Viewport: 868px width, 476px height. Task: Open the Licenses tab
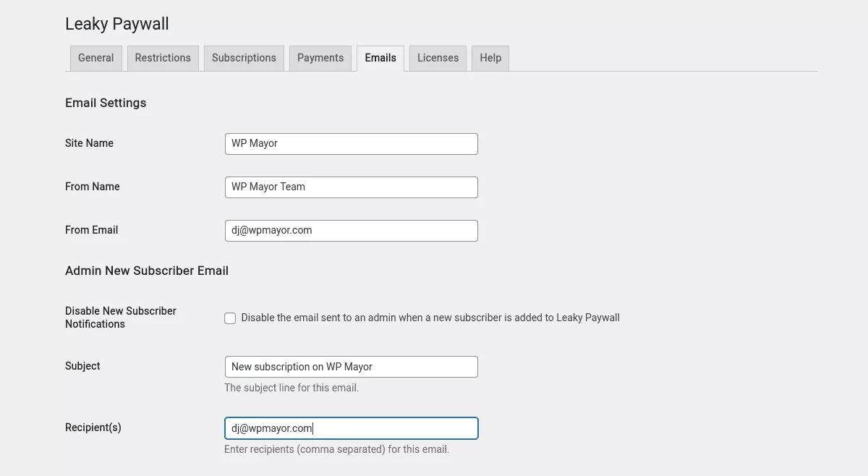tap(438, 58)
